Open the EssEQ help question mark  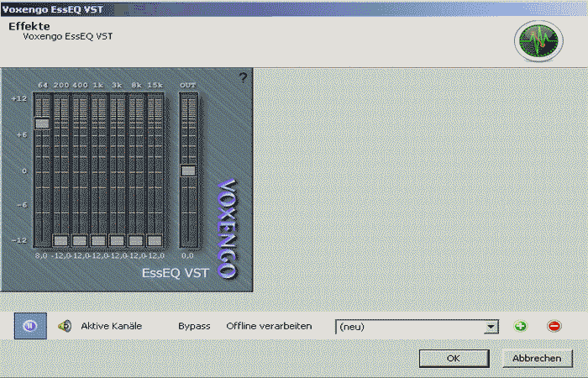tap(243, 77)
